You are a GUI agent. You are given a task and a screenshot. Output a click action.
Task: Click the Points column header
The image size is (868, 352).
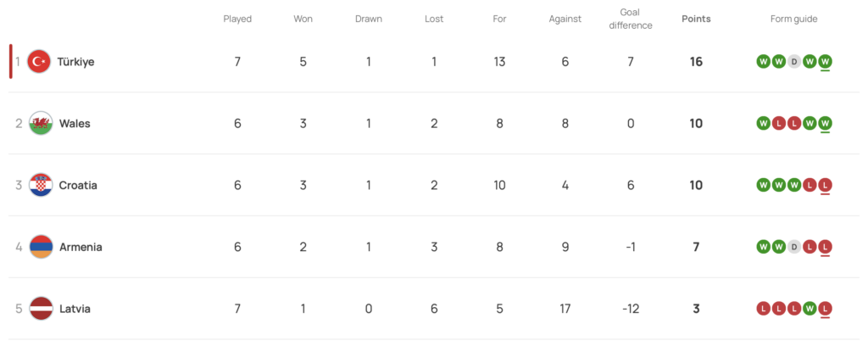[x=696, y=19]
